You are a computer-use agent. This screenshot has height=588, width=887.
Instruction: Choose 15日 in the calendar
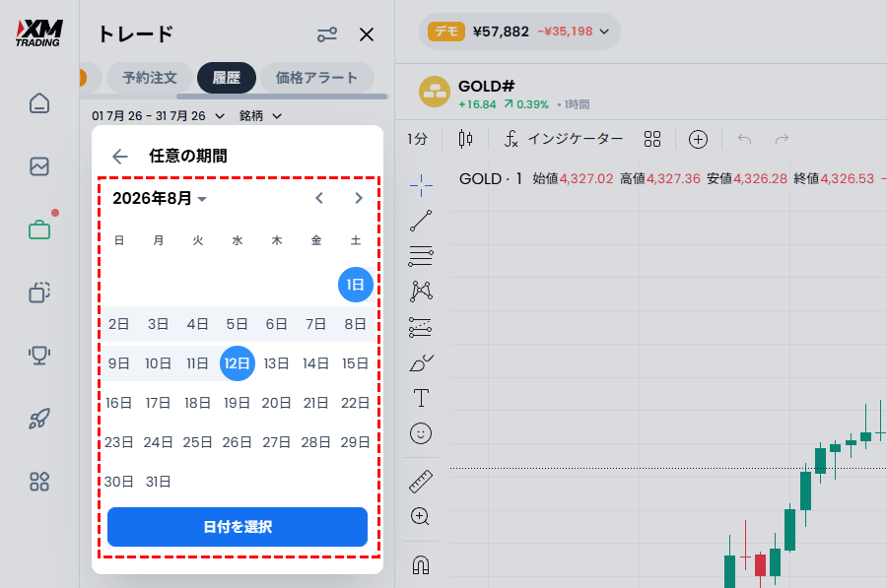355,363
